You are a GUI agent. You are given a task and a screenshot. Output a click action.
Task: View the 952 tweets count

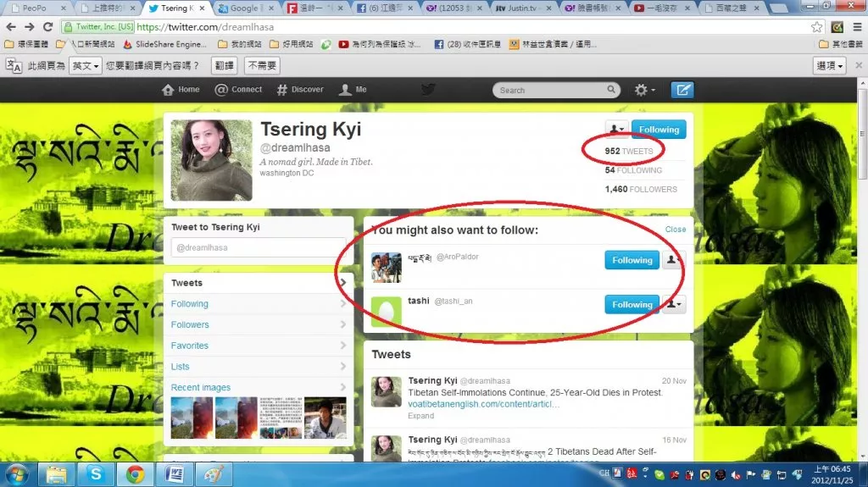(629, 151)
